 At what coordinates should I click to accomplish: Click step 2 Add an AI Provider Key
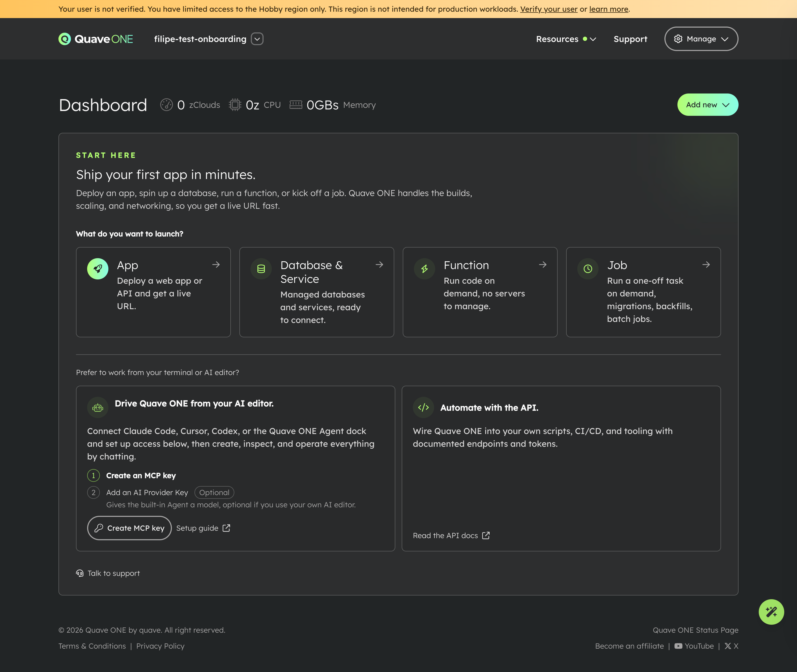pos(147,492)
